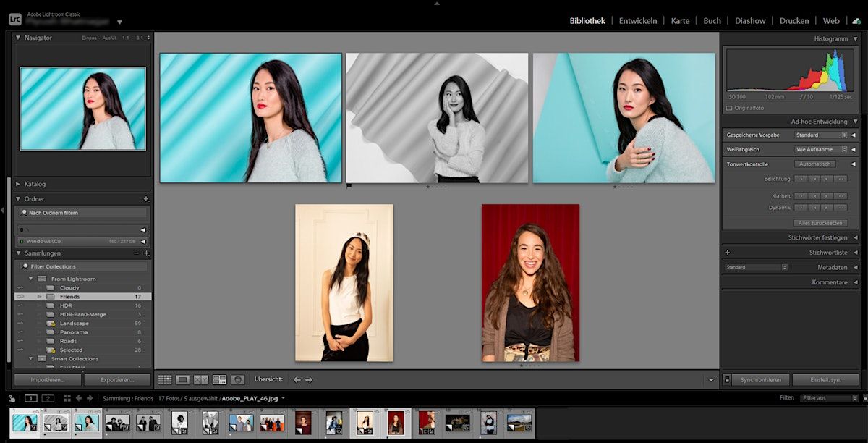Viewport: 868px width, 443px height.
Task: Click secondary display button 2
Action: pos(48,398)
